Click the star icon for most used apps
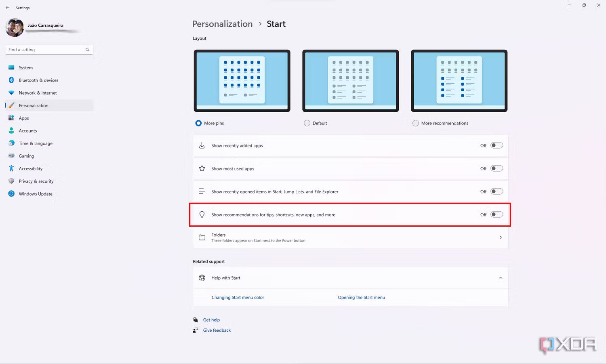606x364 pixels. click(x=202, y=168)
